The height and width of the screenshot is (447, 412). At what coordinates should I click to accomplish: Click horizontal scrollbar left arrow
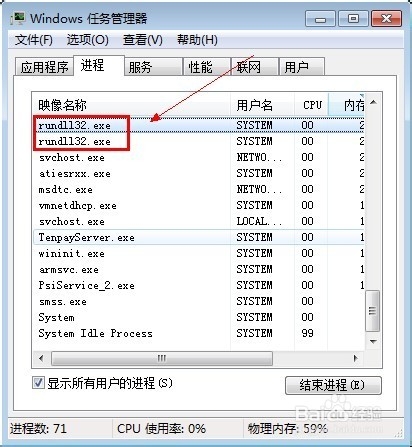click(x=41, y=358)
